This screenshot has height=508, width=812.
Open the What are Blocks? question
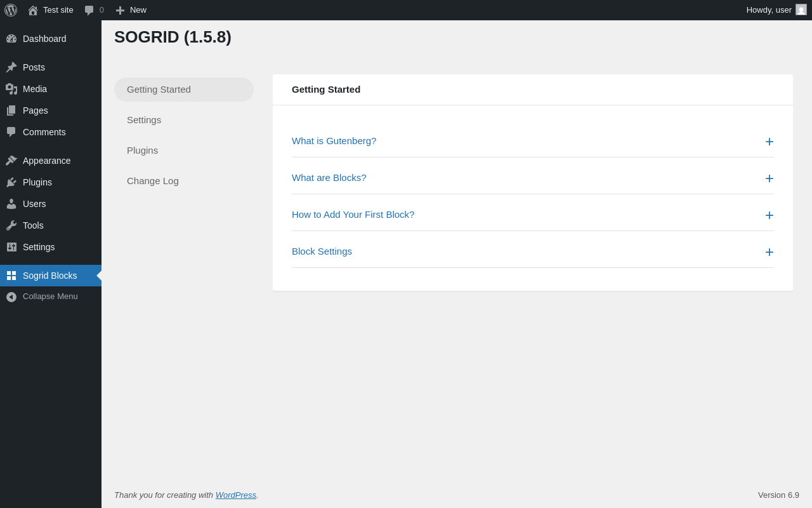[x=329, y=178]
